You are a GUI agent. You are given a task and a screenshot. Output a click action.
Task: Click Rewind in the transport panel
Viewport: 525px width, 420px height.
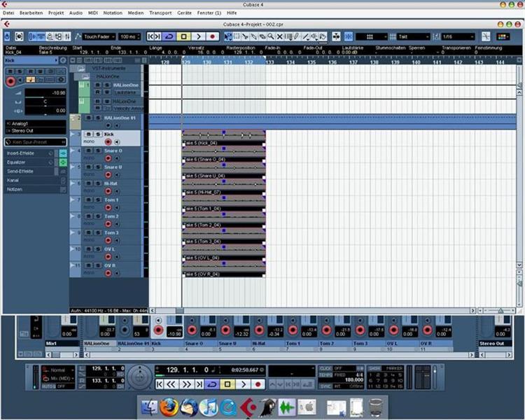[171, 384]
